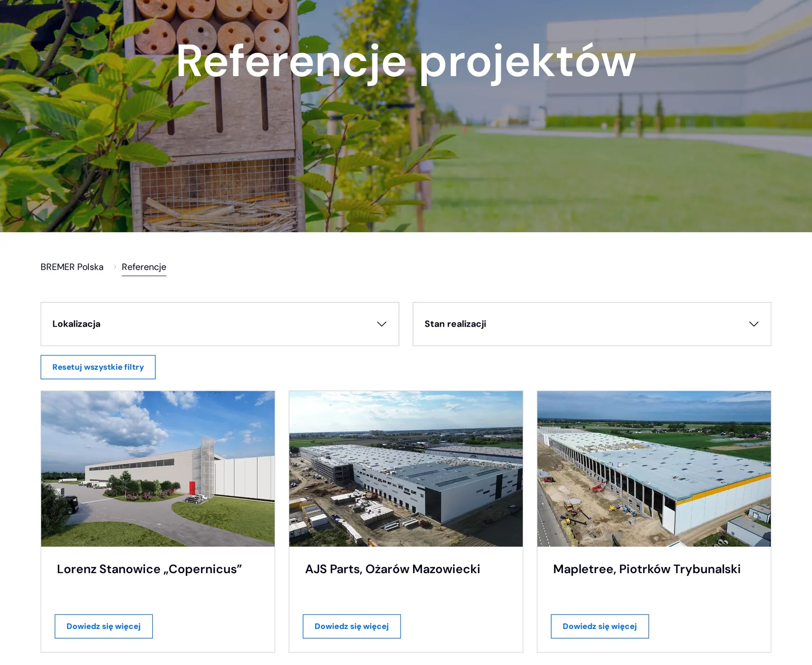Click Dowiedz się więcej under Lorenz Stanowice
This screenshot has height=665, width=812.
coord(104,626)
